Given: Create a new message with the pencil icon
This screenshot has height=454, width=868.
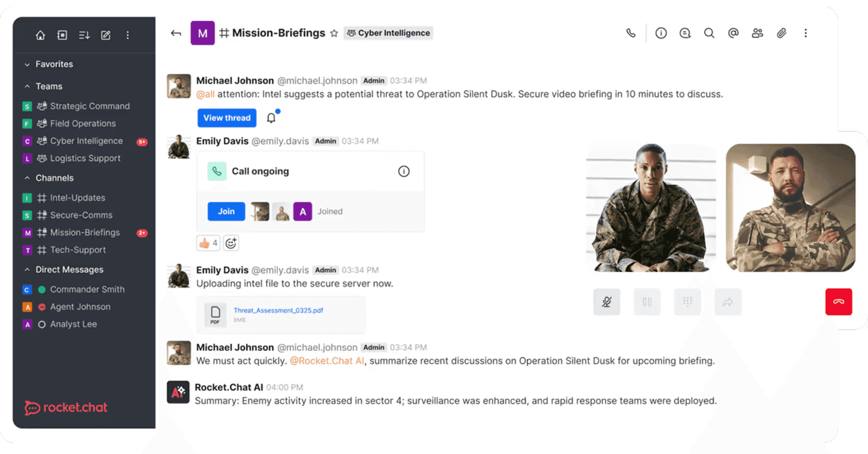Looking at the screenshot, I should 105,35.
